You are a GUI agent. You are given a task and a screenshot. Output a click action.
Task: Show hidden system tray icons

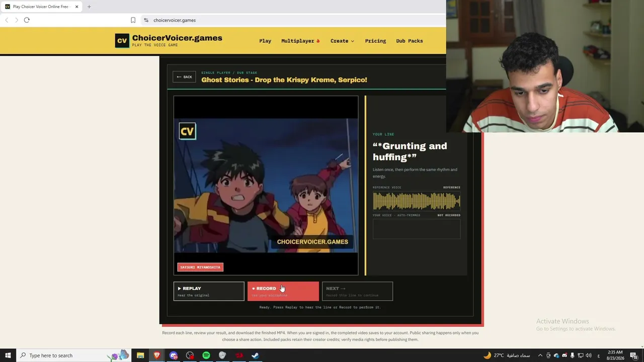[540, 355]
